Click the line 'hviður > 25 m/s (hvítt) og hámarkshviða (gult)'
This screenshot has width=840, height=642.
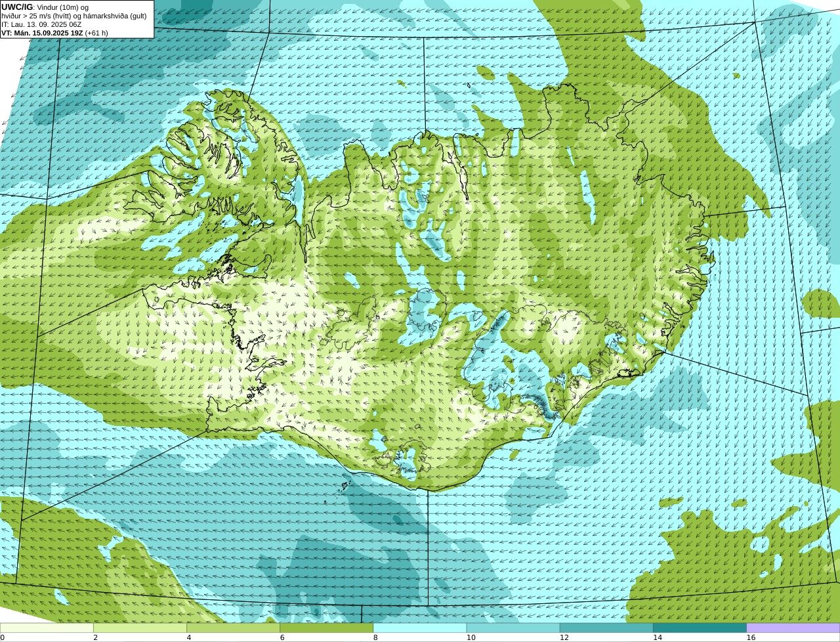click(x=74, y=16)
